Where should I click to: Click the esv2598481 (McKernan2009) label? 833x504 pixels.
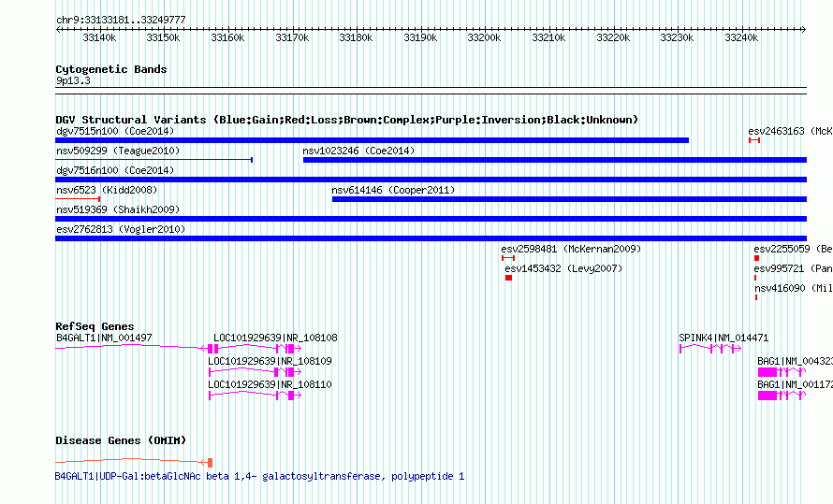point(571,249)
